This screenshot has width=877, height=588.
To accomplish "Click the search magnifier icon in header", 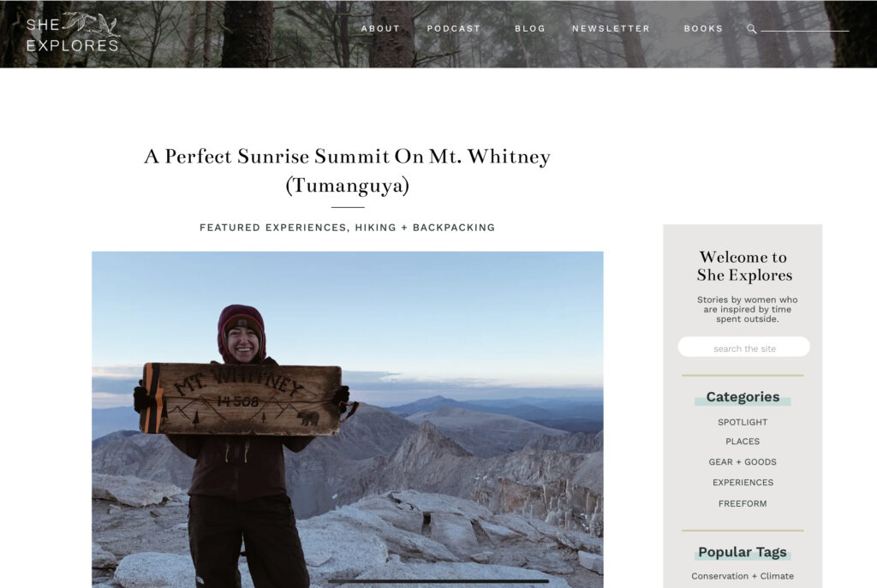I will [x=752, y=29].
